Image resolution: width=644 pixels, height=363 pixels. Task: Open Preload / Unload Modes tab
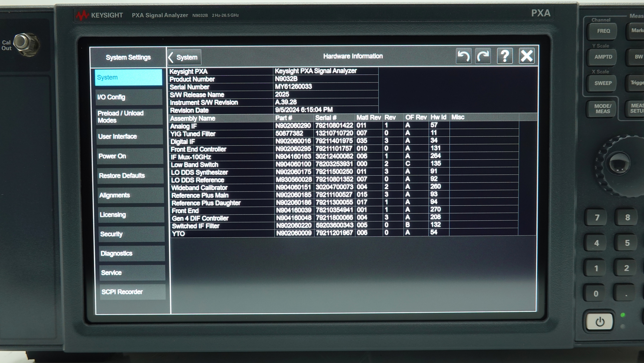coord(129,117)
